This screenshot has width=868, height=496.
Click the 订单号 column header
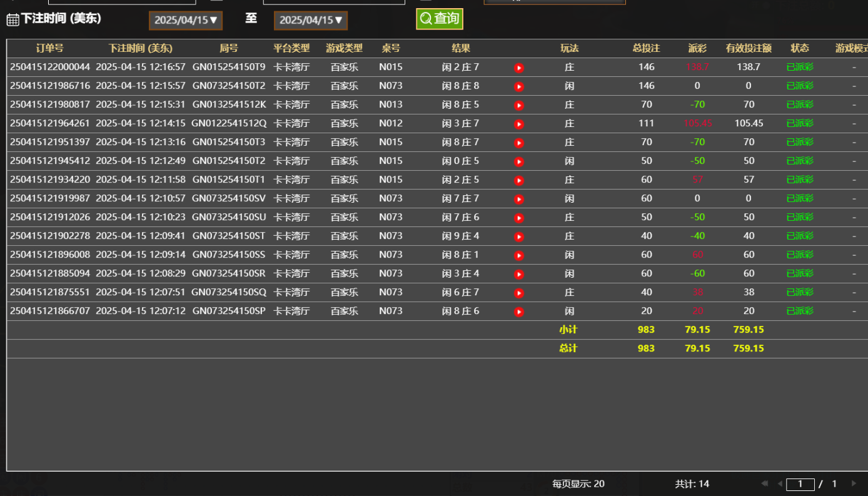(49, 48)
